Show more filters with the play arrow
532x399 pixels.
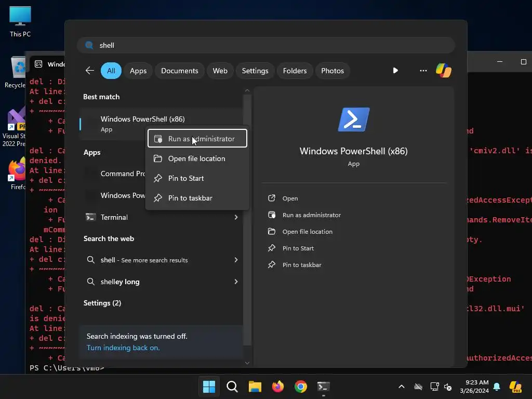click(x=395, y=71)
